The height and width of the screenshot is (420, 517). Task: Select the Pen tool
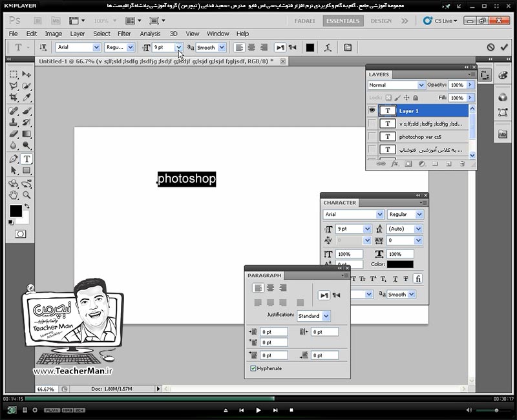[x=14, y=159]
